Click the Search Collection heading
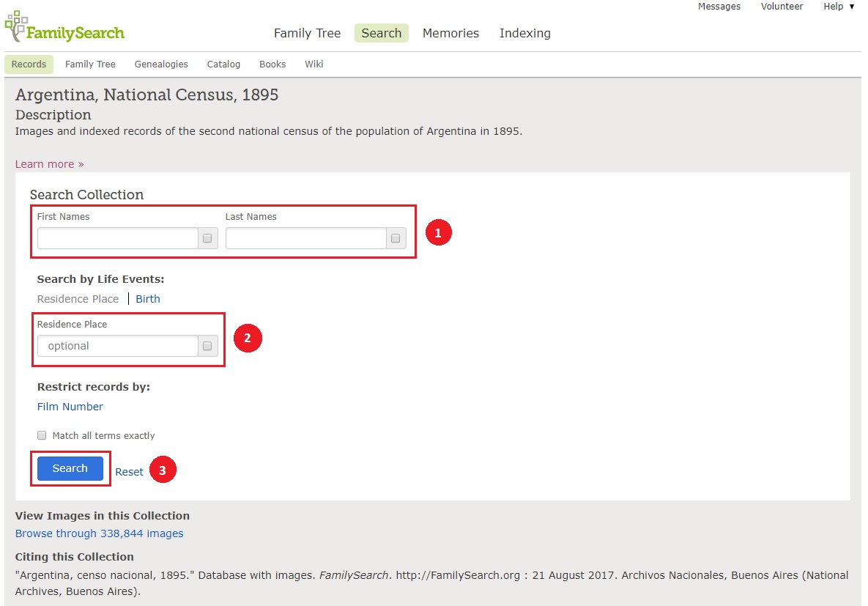Screen dimensions: 868x606 (x=87, y=194)
